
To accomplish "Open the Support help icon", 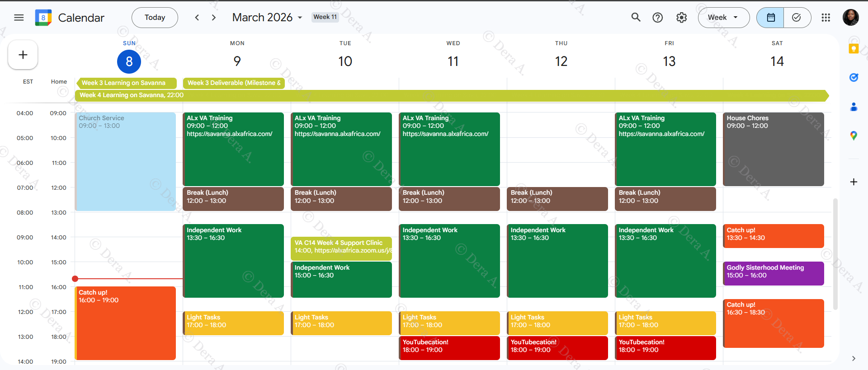I will click(658, 18).
